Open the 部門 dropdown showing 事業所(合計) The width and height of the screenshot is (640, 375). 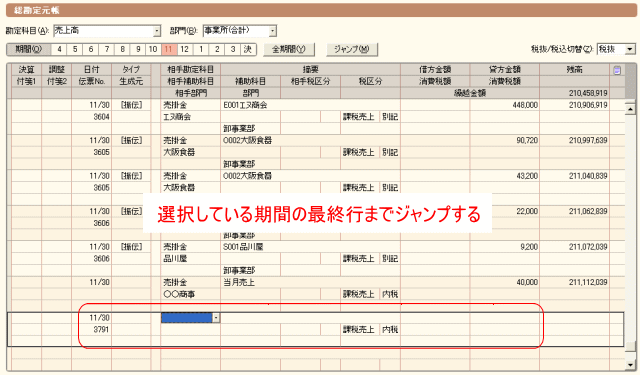tap(273, 31)
